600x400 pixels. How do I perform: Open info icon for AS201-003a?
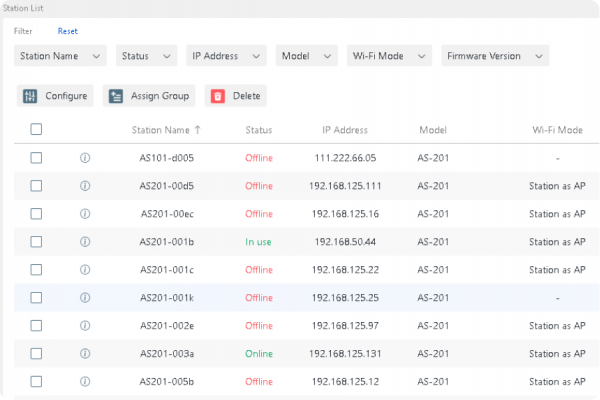[85, 354]
